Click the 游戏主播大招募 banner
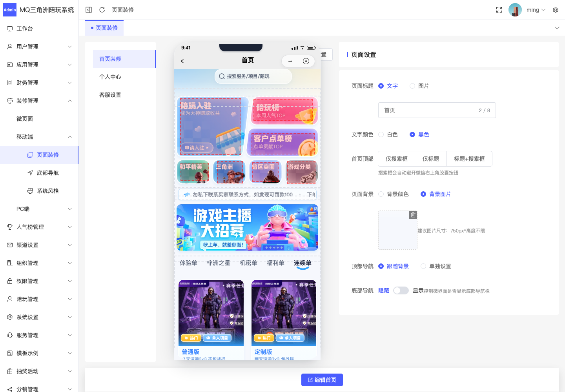Image resolution: width=565 pixels, height=392 pixels. (247, 227)
